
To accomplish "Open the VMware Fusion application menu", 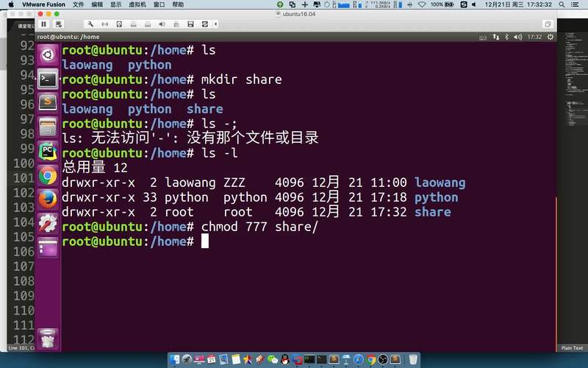I will coord(44,4).
